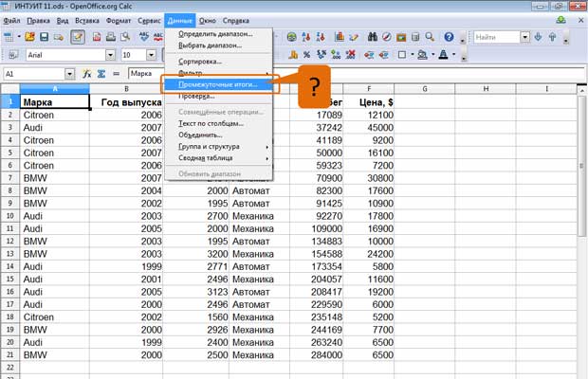Open the Navigator compass icon
This screenshot has height=379, width=588.
click(387, 37)
